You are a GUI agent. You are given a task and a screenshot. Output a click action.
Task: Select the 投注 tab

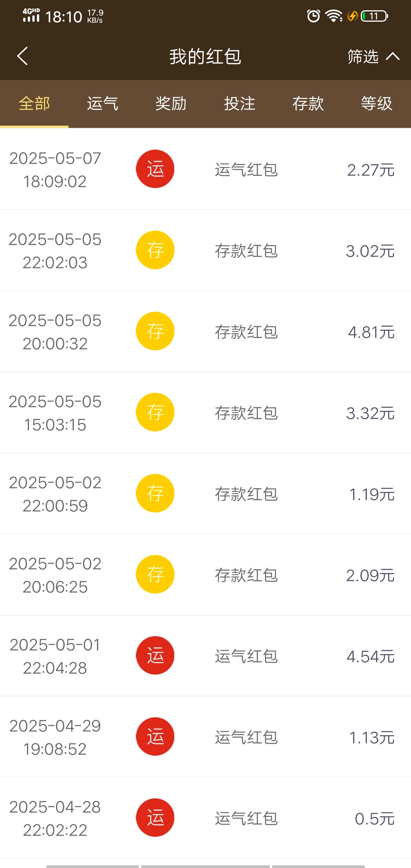tap(239, 104)
